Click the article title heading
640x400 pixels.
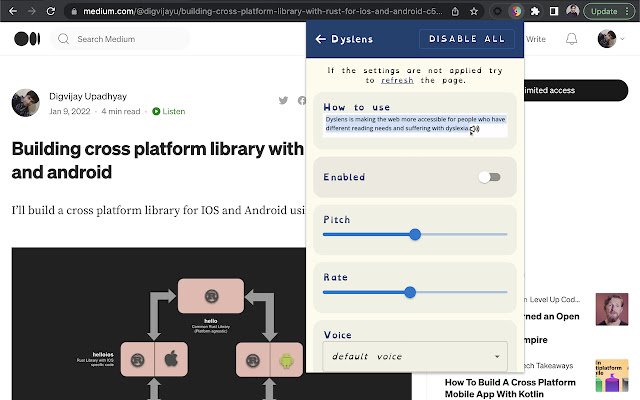point(158,160)
